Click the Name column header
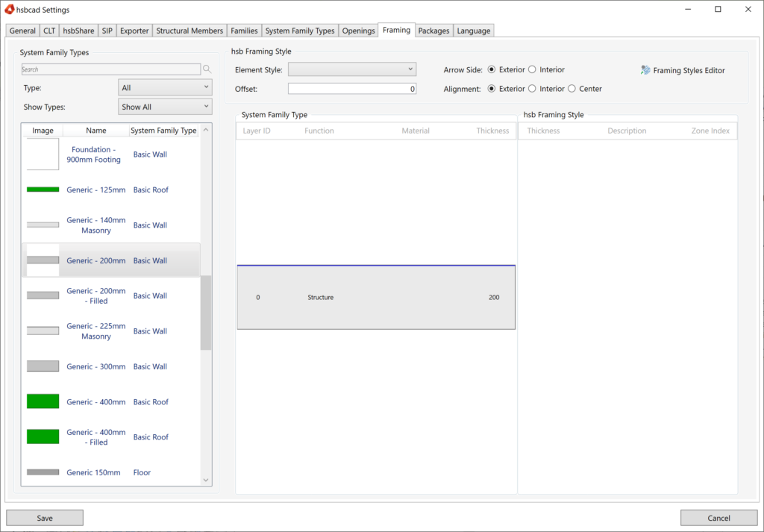 point(96,131)
